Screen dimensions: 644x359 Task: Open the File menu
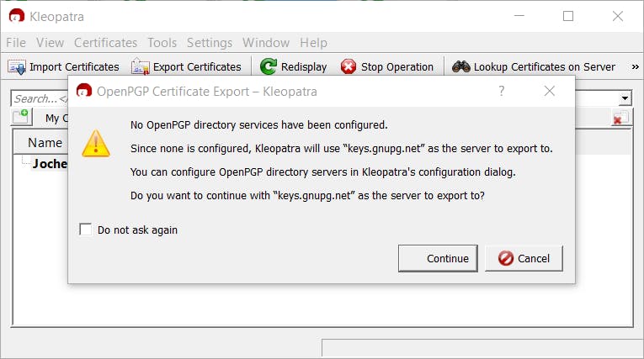click(x=16, y=43)
